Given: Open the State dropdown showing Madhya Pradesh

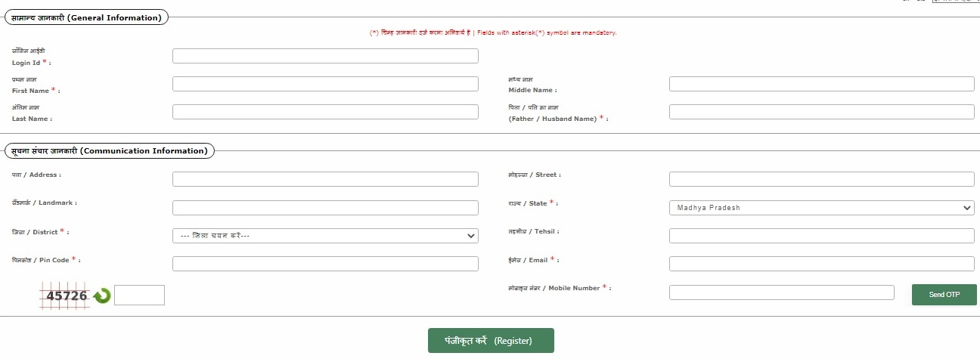Looking at the screenshot, I should click(x=822, y=208).
